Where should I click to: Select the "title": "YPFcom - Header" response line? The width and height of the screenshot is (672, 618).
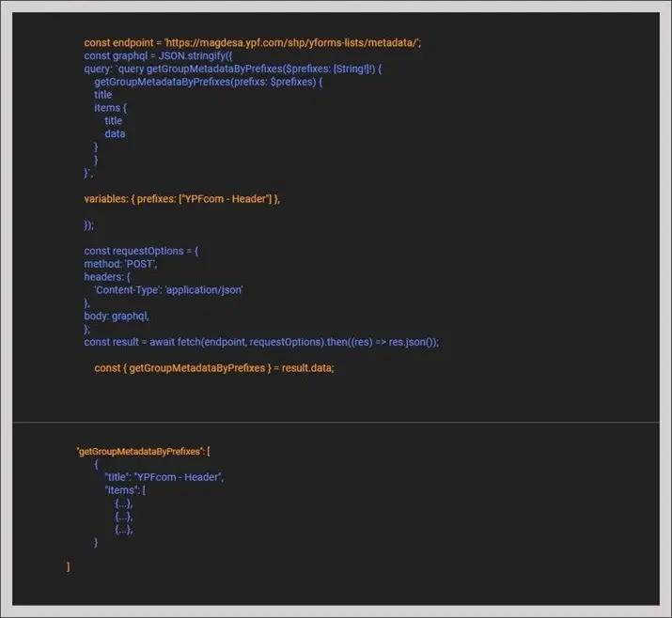pos(164,477)
